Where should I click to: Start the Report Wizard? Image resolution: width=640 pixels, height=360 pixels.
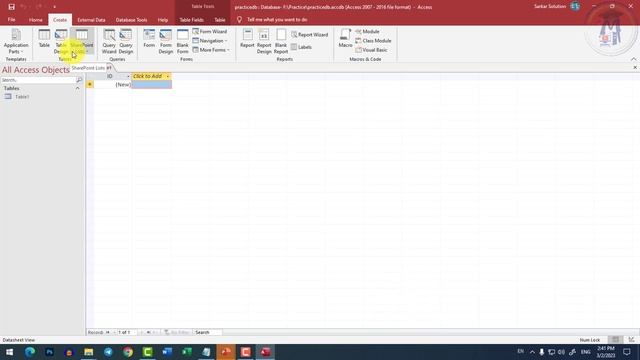coord(309,35)
